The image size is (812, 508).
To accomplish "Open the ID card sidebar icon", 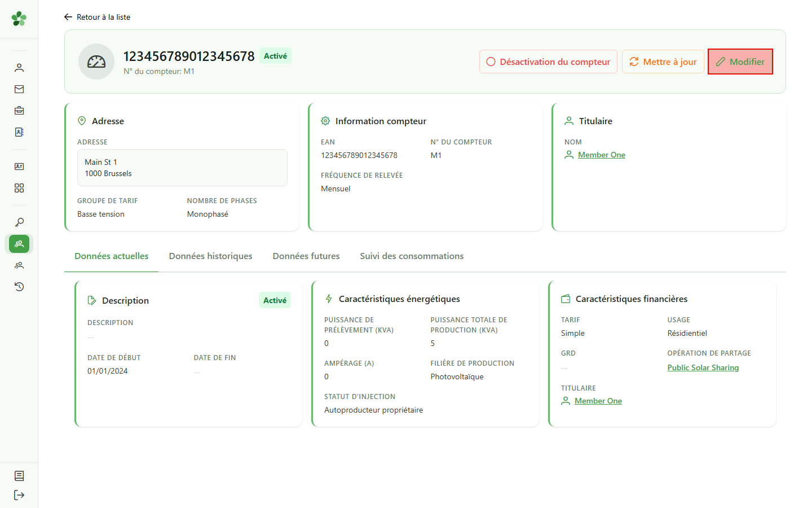I will (19, 167).
